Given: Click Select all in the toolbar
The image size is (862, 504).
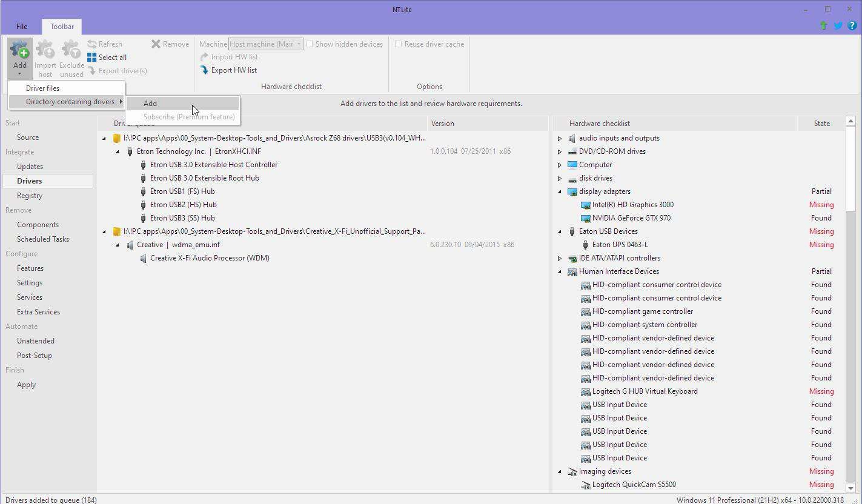Looking at the screenshot, I should 107,58.
